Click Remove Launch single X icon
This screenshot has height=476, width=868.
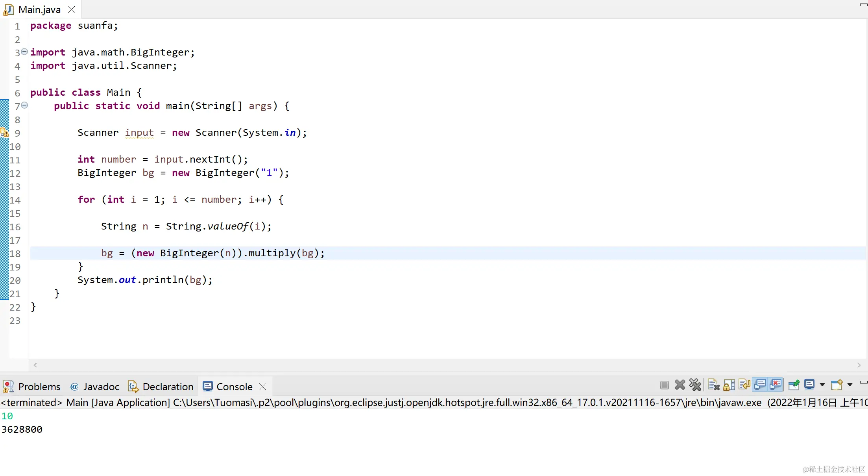680,385
